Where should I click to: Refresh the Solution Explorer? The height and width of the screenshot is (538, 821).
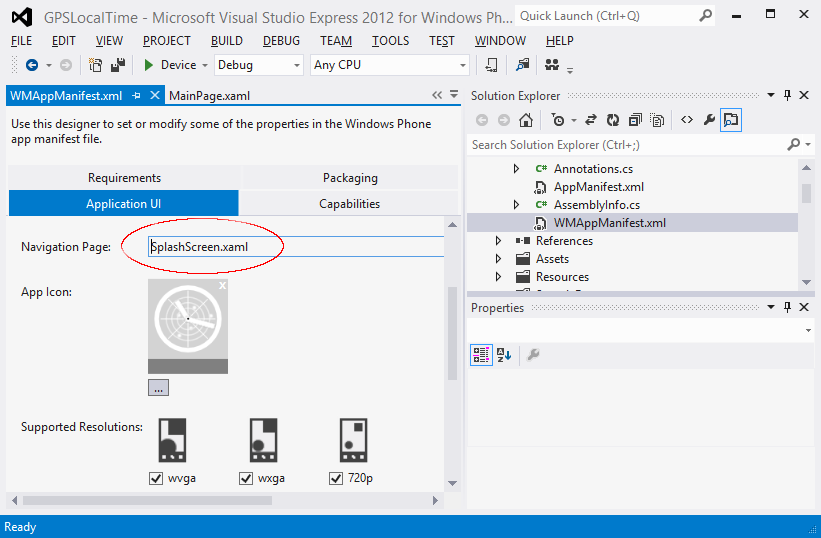[613, 120]
